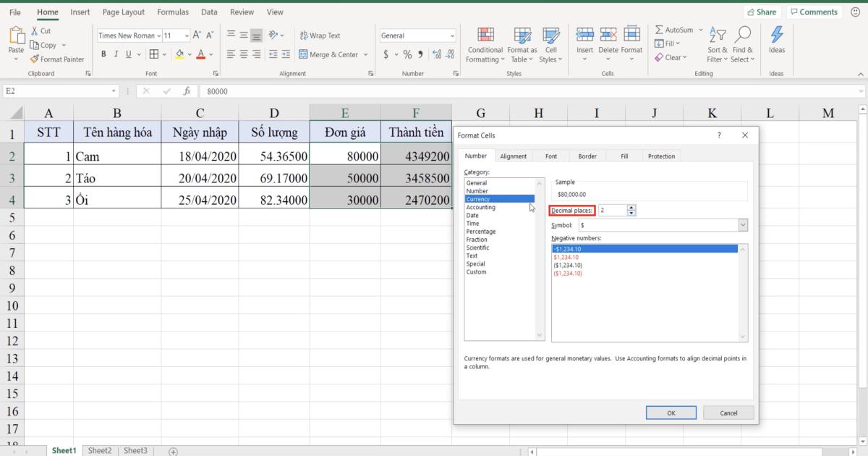
Task: Click OK in the Format Cells dialog
Action: (x=671, y=413)
